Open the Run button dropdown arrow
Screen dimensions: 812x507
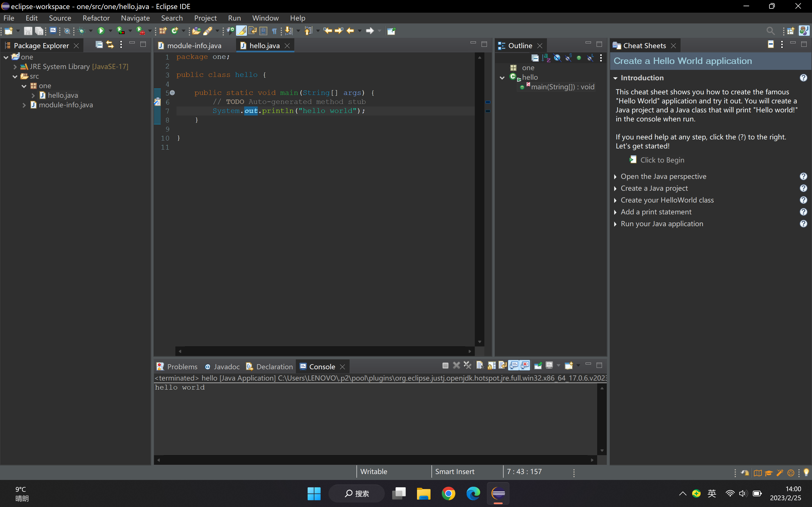pyautogui.click(x=111, y=31)
